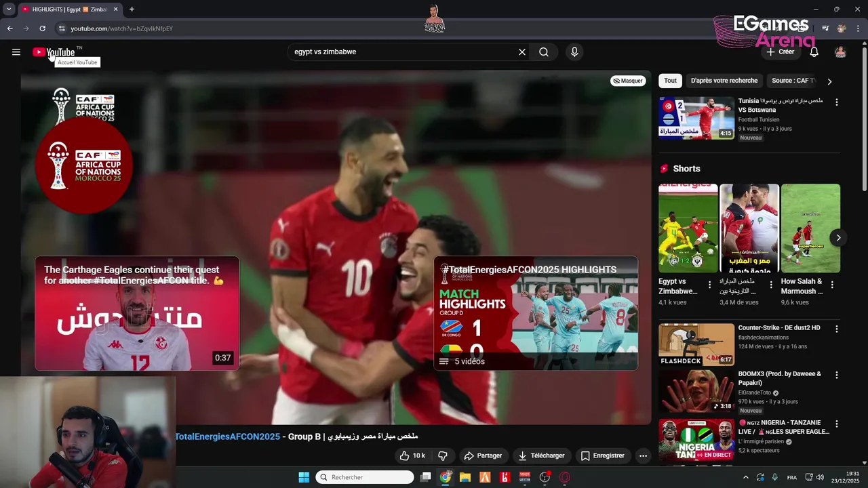
Task: Share the video with Partager
Action: [x=482, y=455]
